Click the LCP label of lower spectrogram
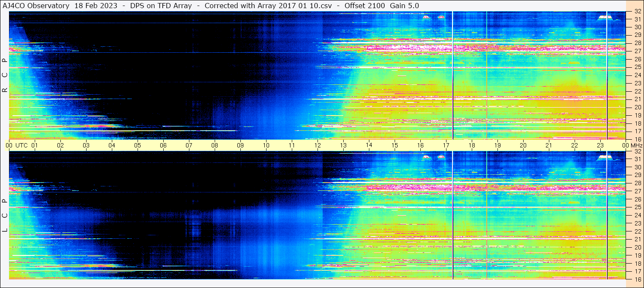The image size is (644, 288). [x=5, y=216]
